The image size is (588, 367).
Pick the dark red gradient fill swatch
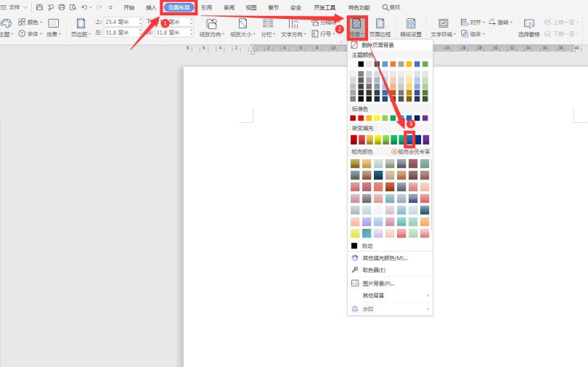pyautogui.click(x=354, y=140)
